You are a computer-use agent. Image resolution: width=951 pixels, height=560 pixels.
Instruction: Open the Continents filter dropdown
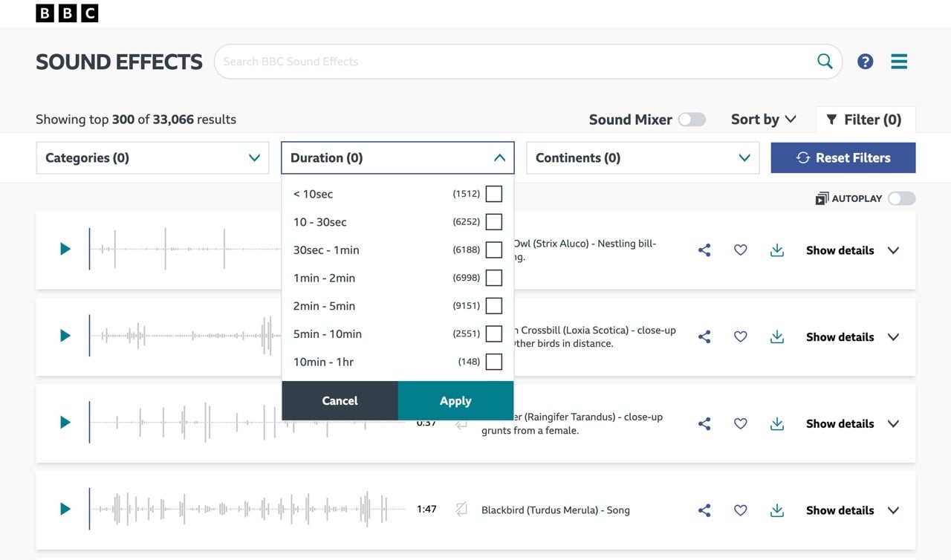pos(642,157)
